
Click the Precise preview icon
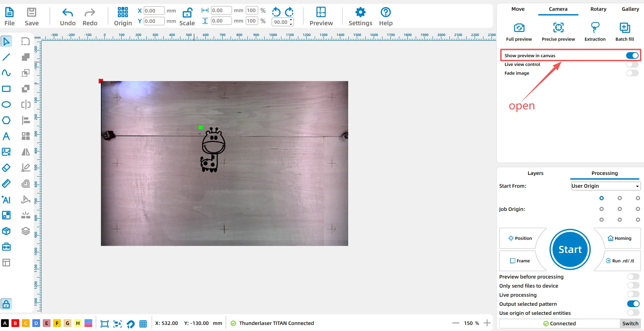pos(558,28)
